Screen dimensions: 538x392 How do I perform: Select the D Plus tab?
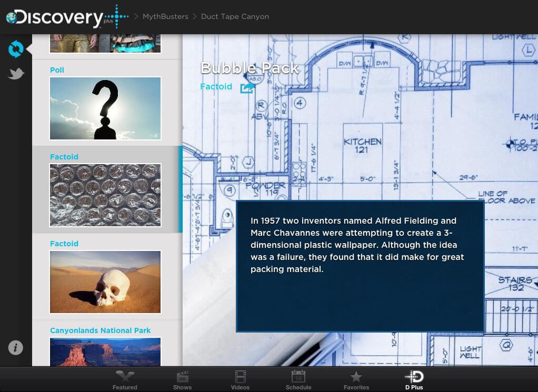pos(414,379)
